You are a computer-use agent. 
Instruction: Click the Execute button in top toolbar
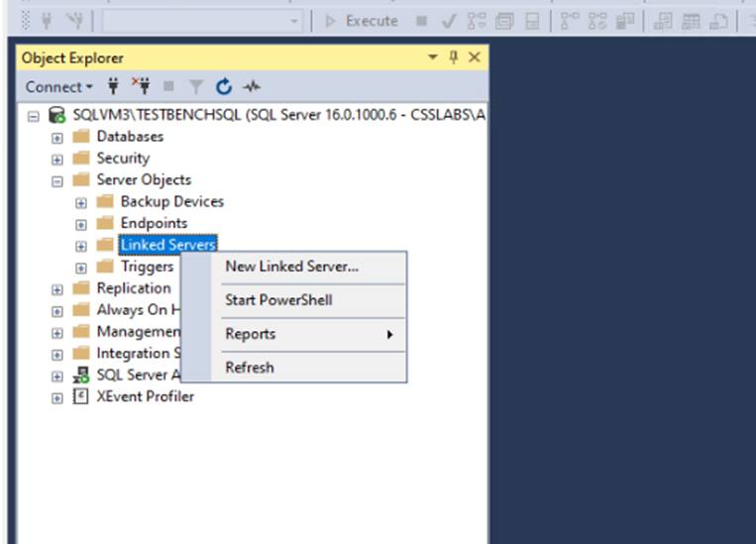(361, 21)
